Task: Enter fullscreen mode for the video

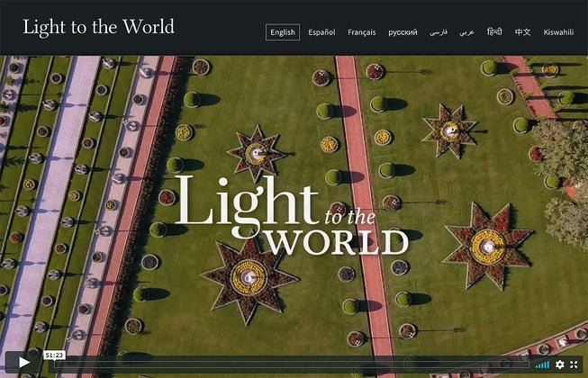Action: coord(574,364)
